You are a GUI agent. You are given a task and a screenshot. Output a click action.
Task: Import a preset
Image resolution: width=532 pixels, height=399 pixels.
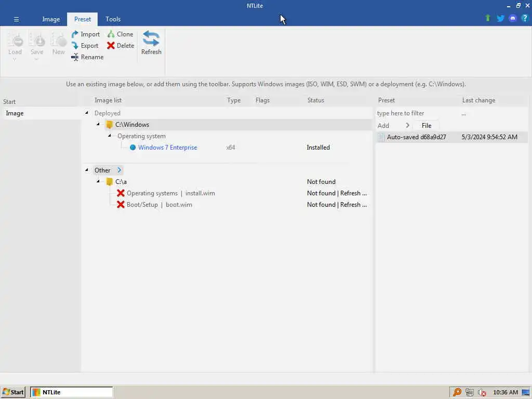pyautogui.click(x=86, y=34)
